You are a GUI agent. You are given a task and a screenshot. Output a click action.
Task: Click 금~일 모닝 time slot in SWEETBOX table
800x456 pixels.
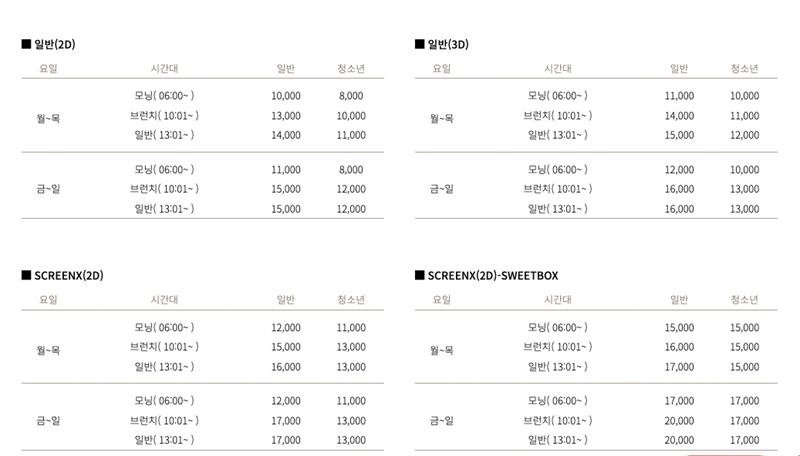(557, 401)
